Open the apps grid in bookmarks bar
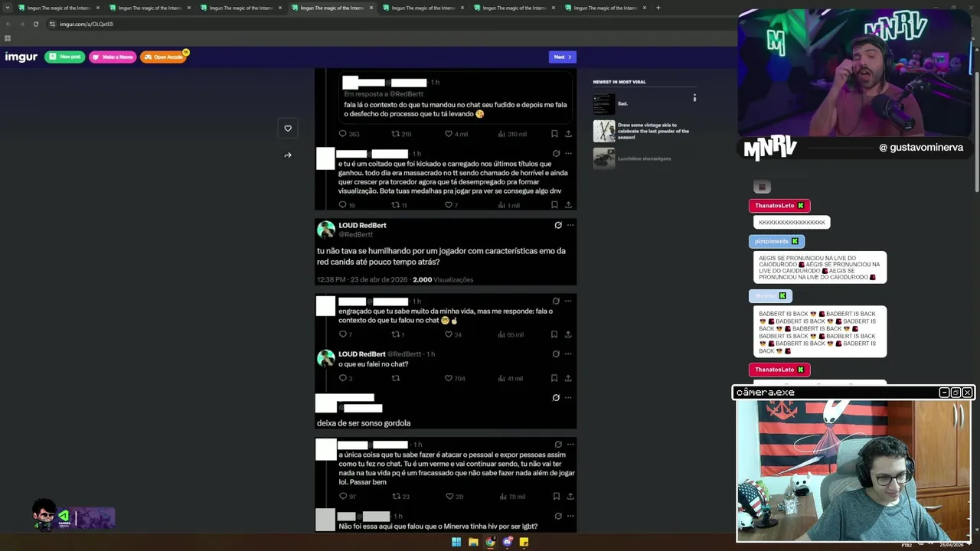980x551 pixels. 8,38
